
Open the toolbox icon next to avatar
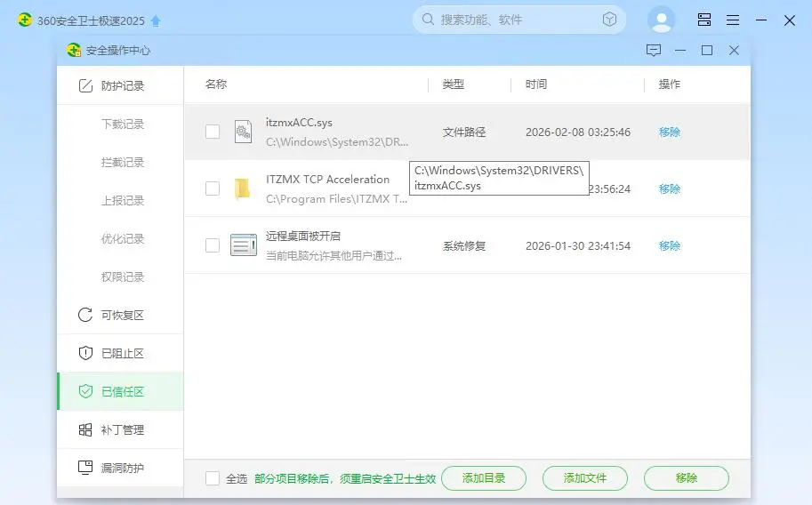click(704, 20)
